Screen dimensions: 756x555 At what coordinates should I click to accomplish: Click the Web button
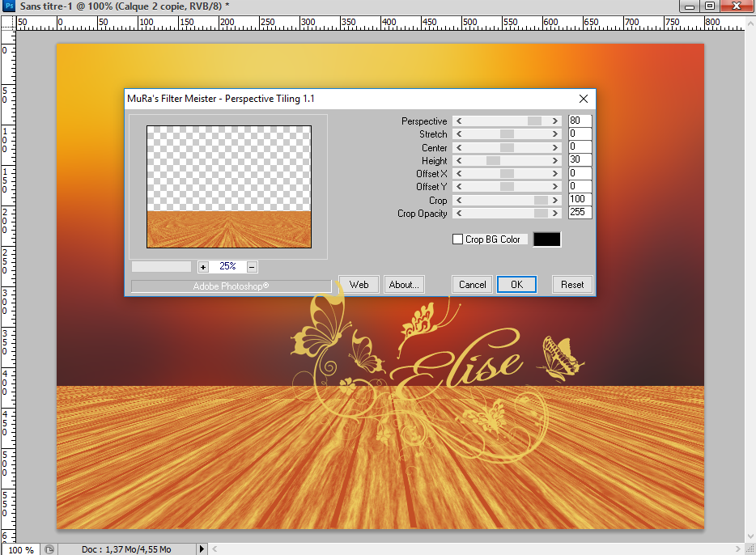(x=359, y=284)
